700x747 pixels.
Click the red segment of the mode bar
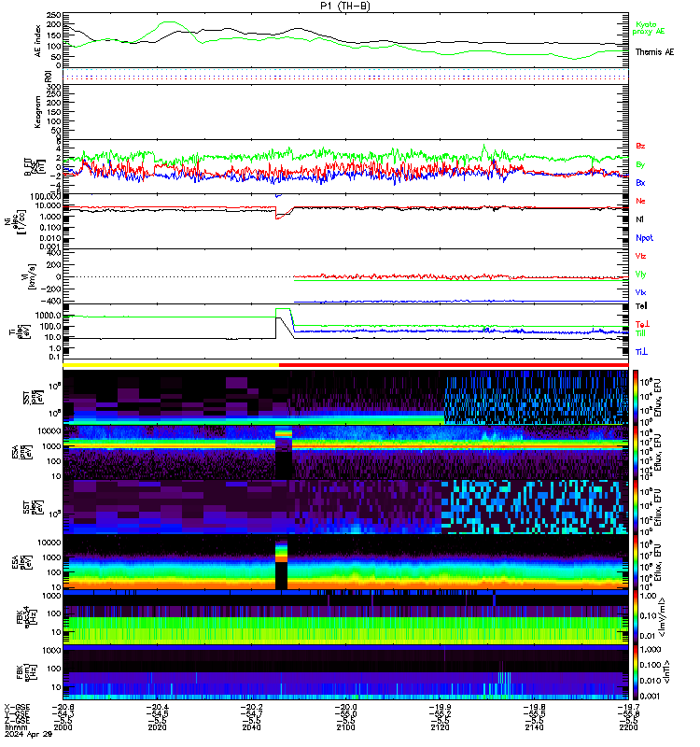[454, 365]
